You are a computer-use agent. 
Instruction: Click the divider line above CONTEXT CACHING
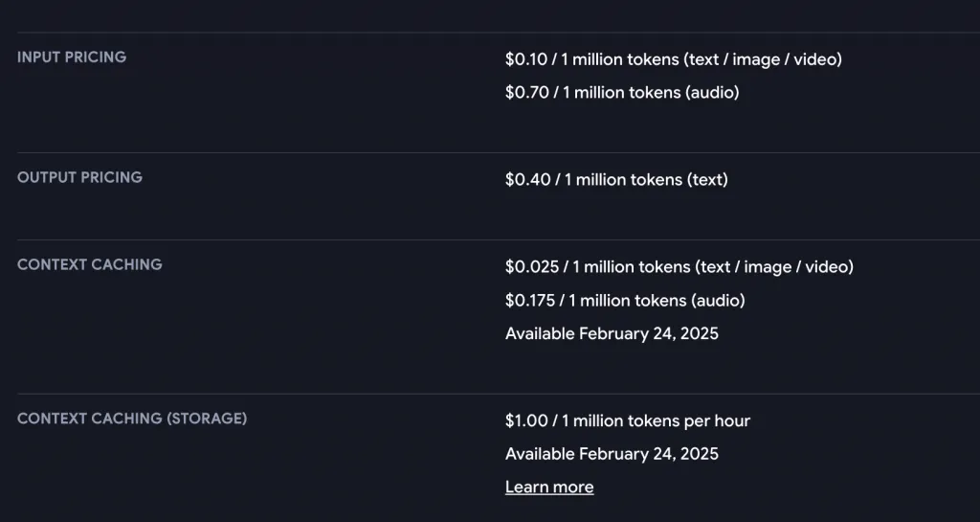click(x=490, y=239)
